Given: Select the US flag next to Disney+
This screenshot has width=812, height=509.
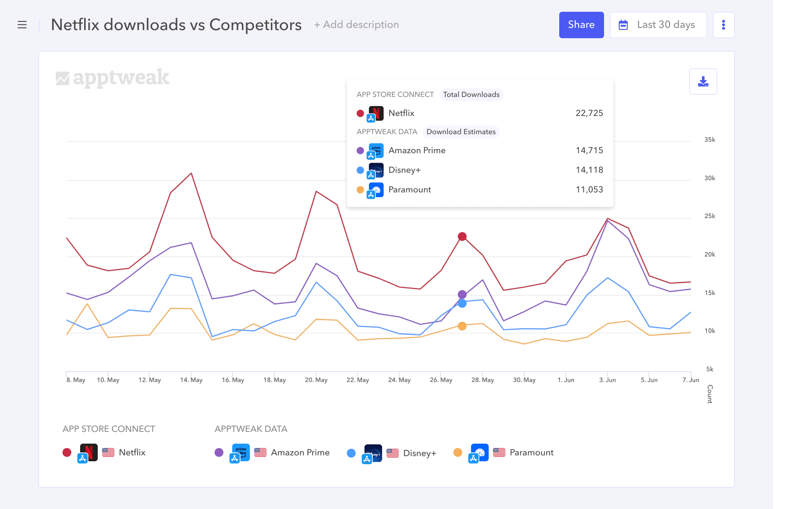Looking at the screenshot, I should click(x=393, y=452).
